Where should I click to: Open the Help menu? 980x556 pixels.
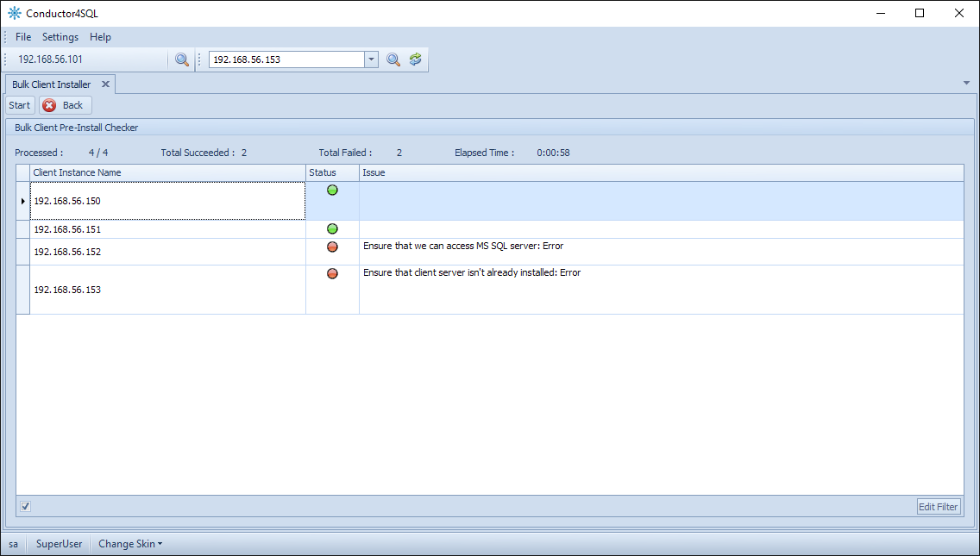100,37
